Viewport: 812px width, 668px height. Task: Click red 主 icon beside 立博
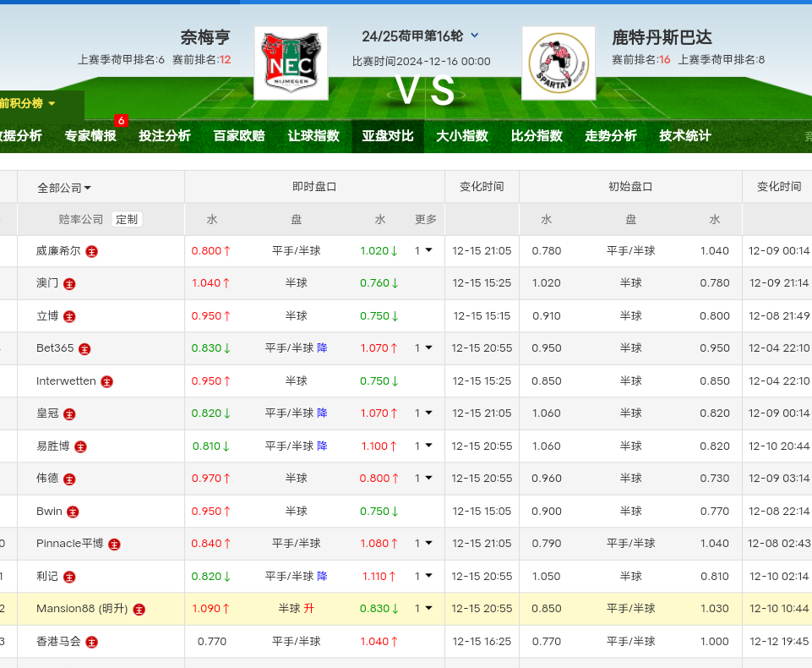69,316
